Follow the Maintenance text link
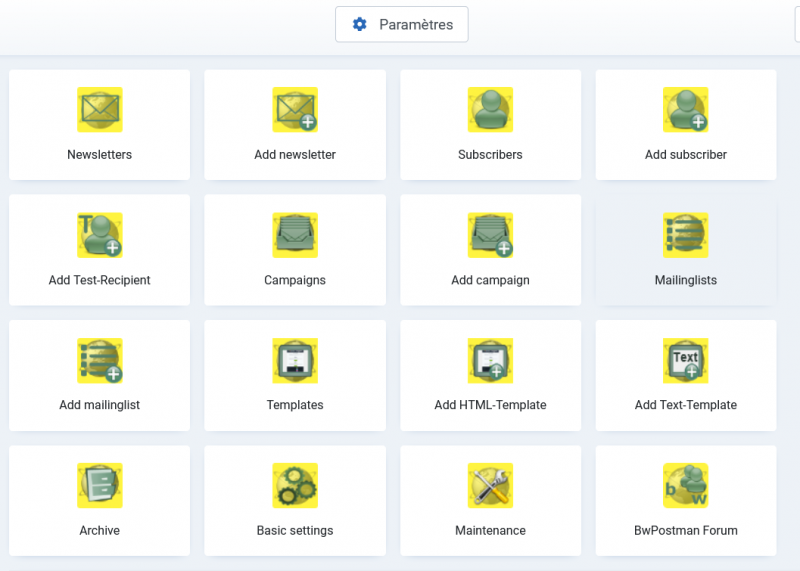 click(490, 530)
